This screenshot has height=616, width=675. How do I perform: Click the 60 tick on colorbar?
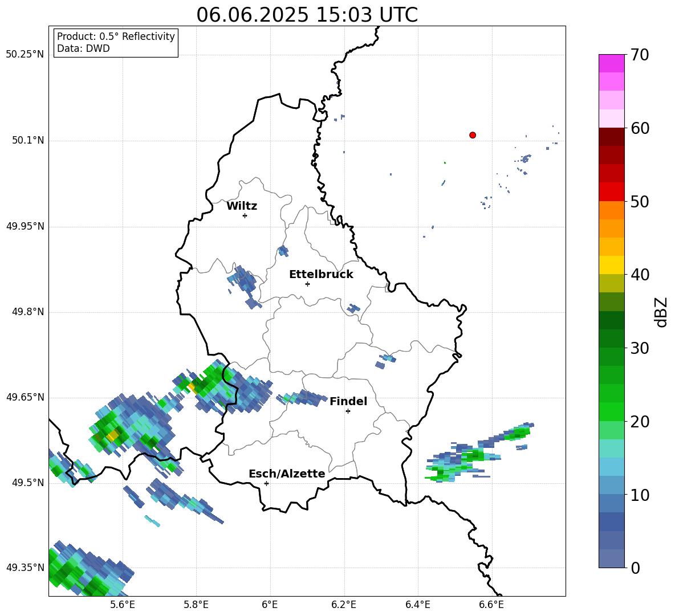[x=640, y=128]
